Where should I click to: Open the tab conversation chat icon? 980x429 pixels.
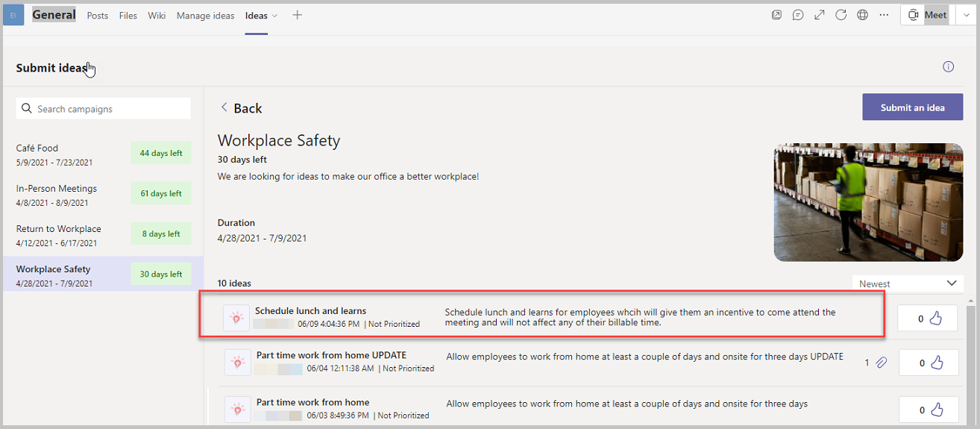click(x=798, y=15)
